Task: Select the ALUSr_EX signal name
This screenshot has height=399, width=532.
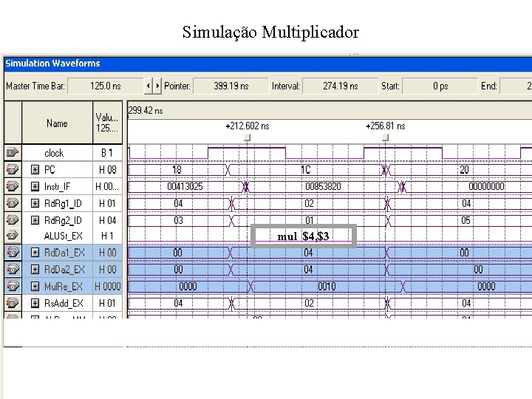Action: click(63, 236)
